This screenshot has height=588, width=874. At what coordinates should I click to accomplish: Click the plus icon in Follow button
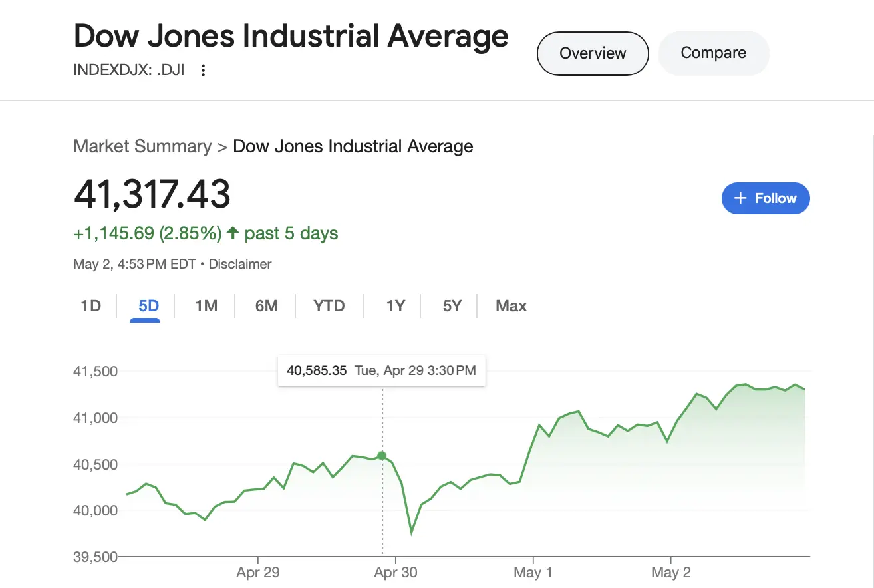(740, 198)
